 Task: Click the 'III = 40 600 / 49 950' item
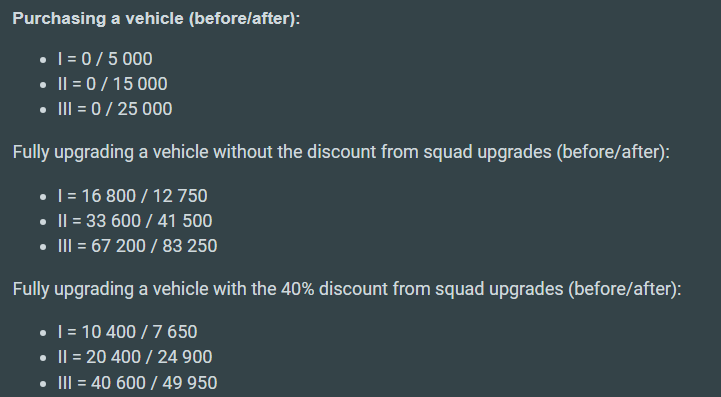click(x=137, y=383)
